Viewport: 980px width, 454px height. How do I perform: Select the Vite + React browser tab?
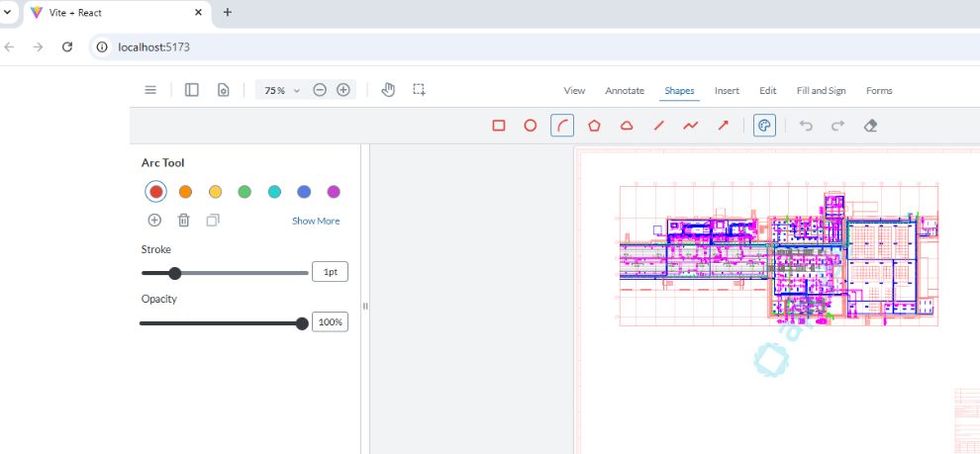118,13
